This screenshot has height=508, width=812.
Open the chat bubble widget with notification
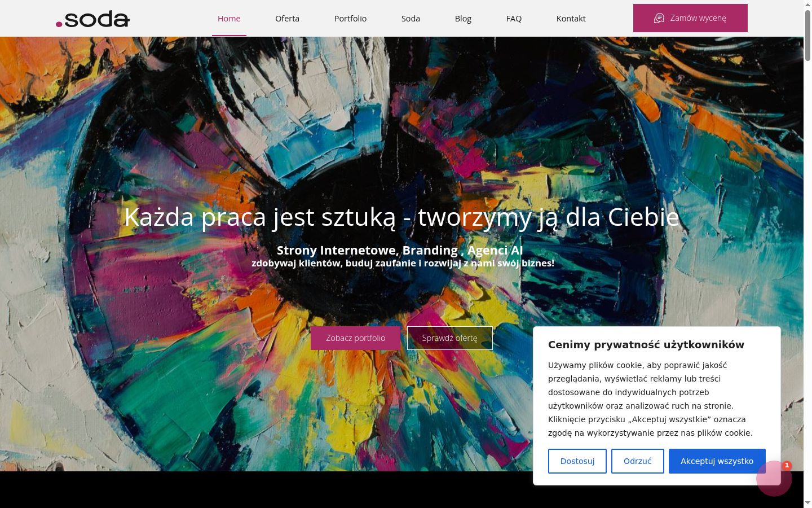774,478
